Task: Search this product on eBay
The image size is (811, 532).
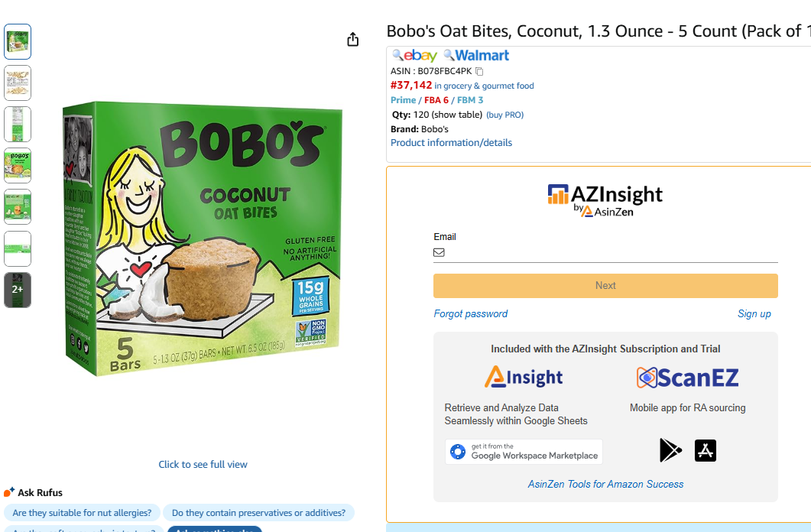Action: pyautogui.click(x=415, y=56)
